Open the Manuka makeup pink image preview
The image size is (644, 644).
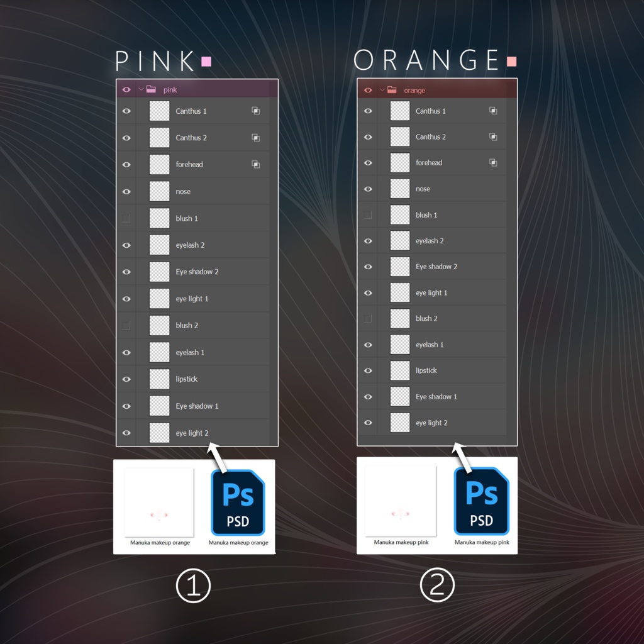click(x=401, y=501)
